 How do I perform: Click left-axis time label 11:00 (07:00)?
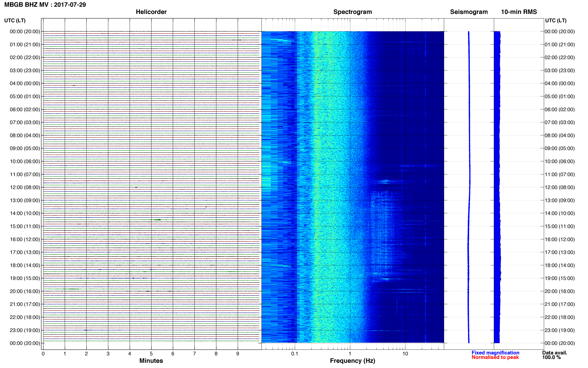(x=25, y=174)
